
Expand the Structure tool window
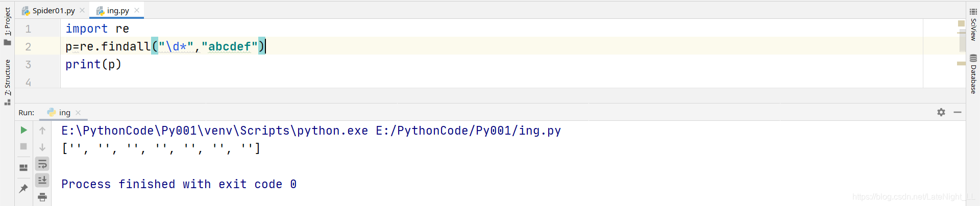click(x=7, y=82)
